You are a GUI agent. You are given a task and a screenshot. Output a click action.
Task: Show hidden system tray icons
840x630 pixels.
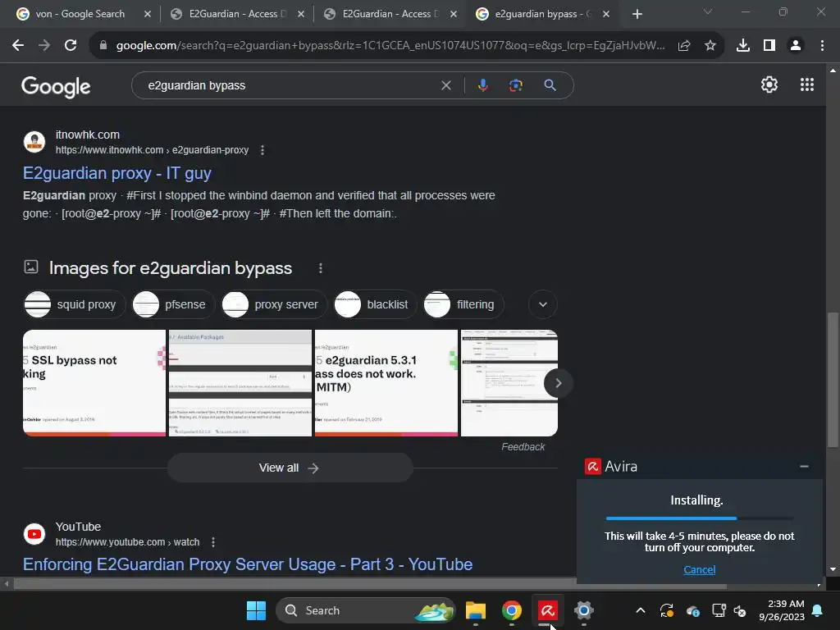coord(640,610)
